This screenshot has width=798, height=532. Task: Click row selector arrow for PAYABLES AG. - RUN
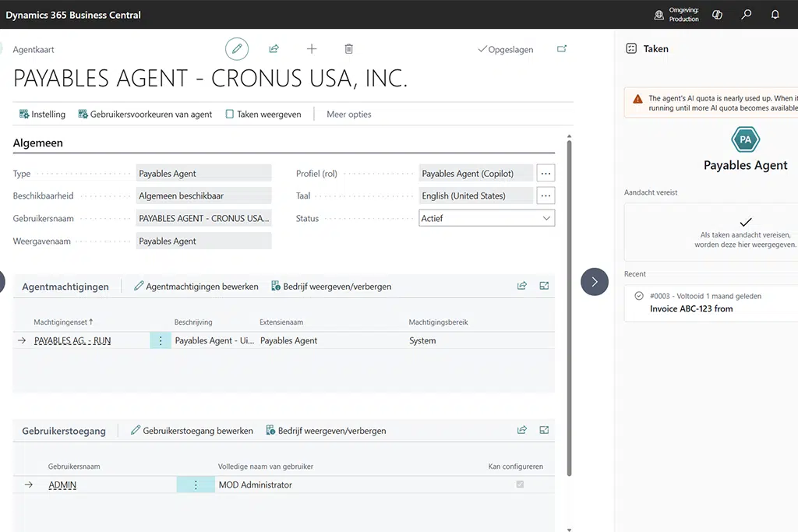pos(22,340)
